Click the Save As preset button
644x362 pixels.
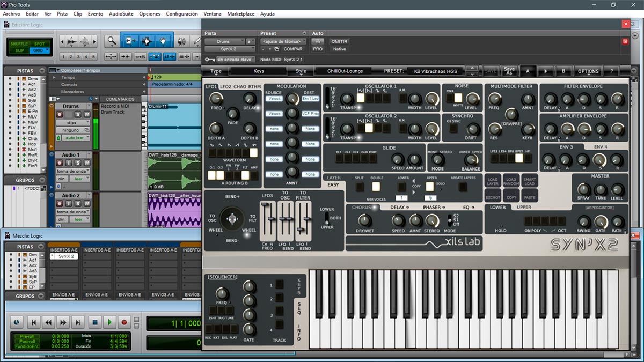click(x=509, y=71)
